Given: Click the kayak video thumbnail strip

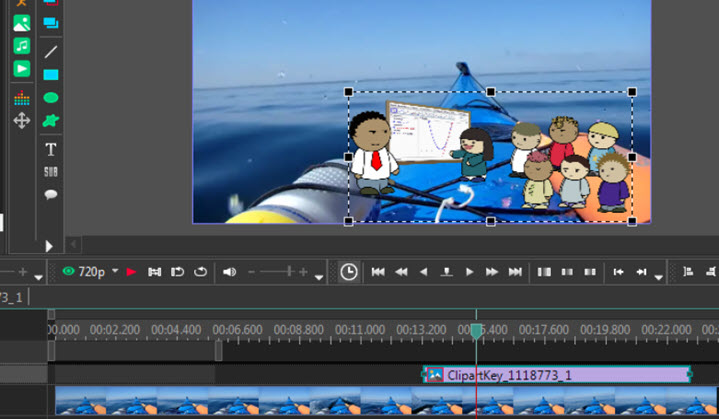Looking at the screenshot, I should (386, 402).
